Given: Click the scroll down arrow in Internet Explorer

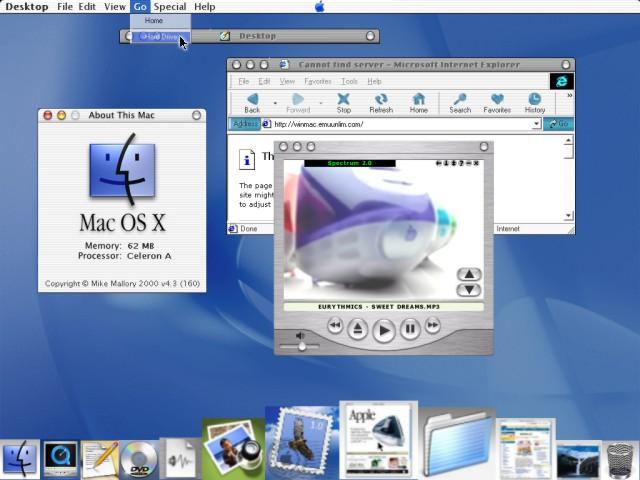Looking at the screenshot, I should click(x=569, y=216).
